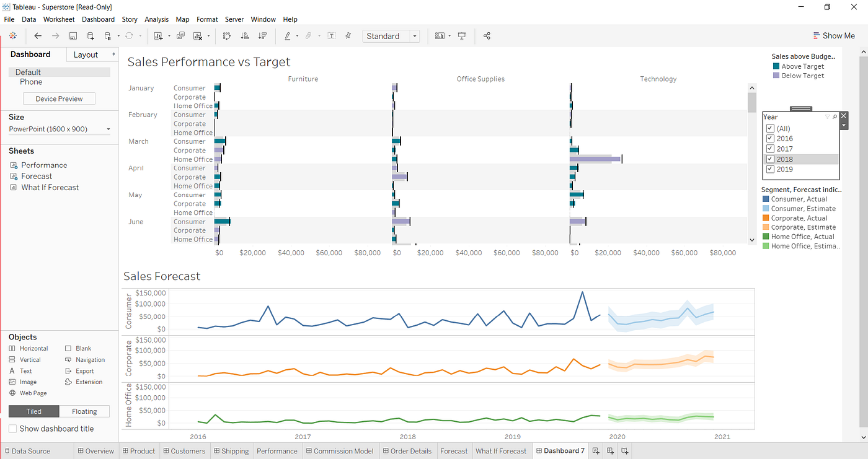
Task: Click the Above Target color swatch
Action: 776,66
